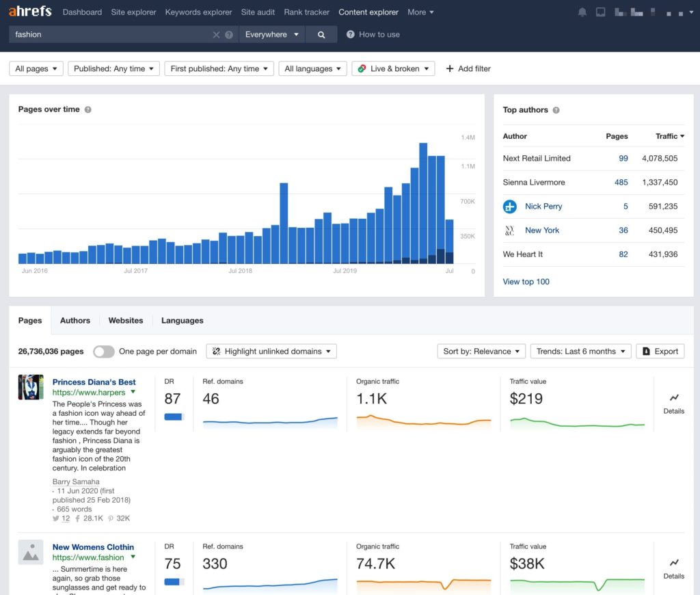
Task: Sort top authors by Traffic column
Action: point(669,136)
